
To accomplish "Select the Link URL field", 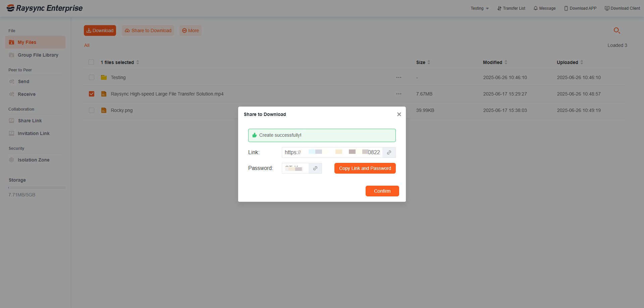I will click(x=332, y=152).
